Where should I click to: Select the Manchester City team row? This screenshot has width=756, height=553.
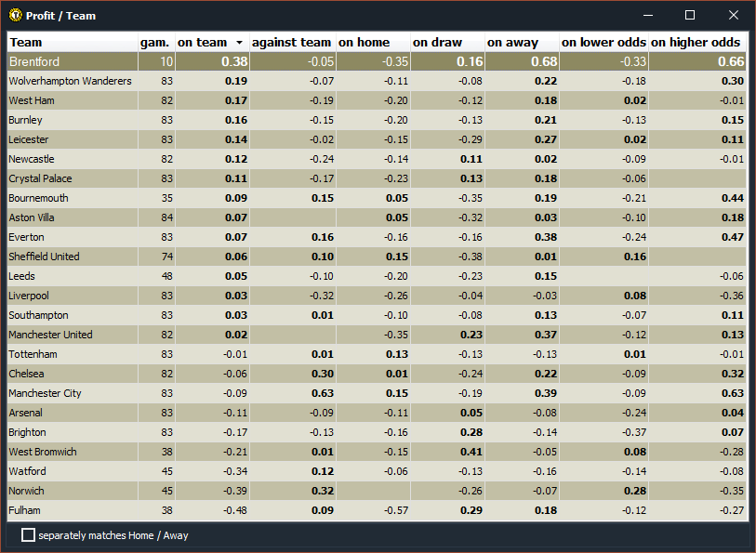(x=45, y=393)
